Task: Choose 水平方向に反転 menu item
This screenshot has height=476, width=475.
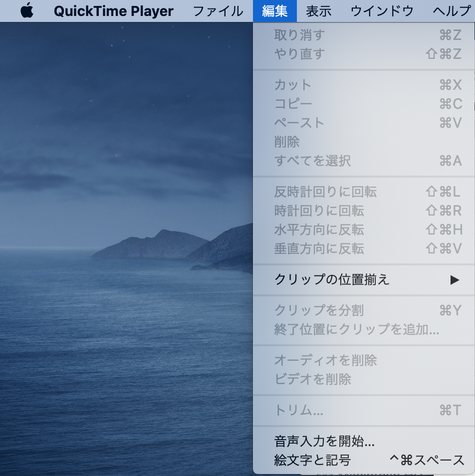Action: click(x=319, y=230)
